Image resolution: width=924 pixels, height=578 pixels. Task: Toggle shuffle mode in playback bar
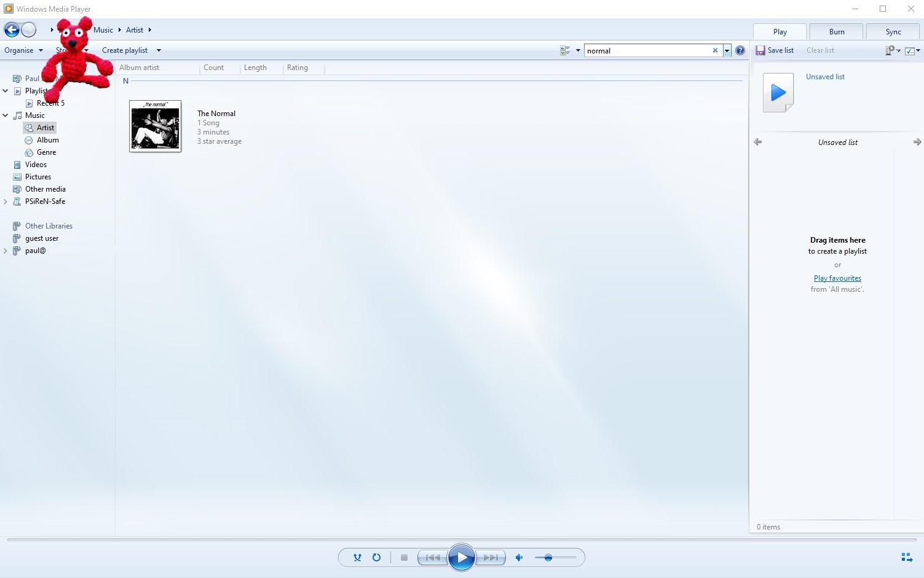click(357, 558)
